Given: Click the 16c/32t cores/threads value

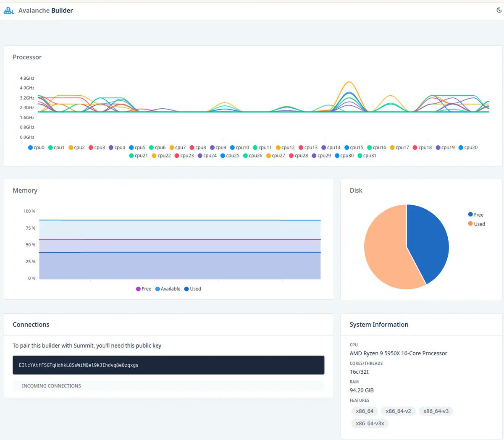Looking at the screenshot, I should pyautogui.click(x=359, y=372).
